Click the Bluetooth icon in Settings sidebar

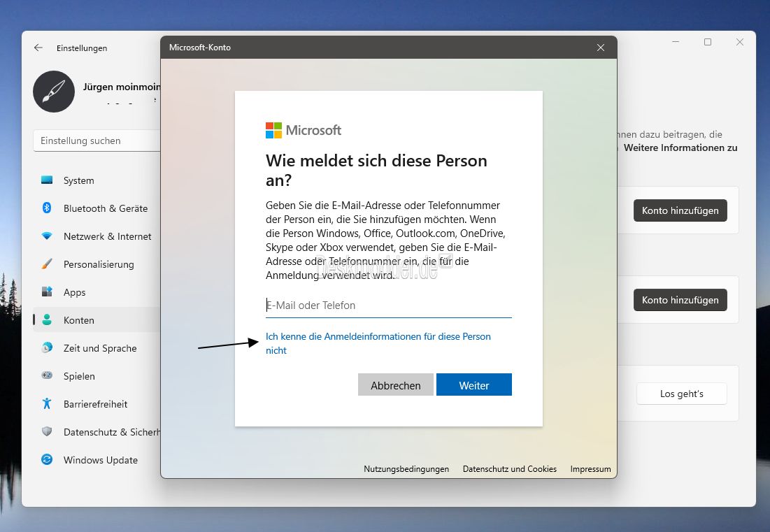[x=47, y=208]
